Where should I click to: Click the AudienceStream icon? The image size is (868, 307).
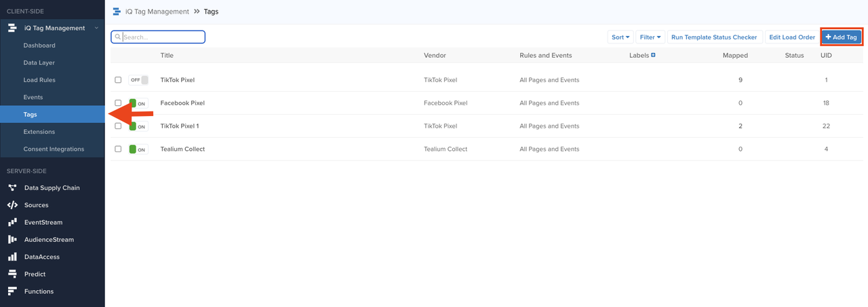(12, 240)
